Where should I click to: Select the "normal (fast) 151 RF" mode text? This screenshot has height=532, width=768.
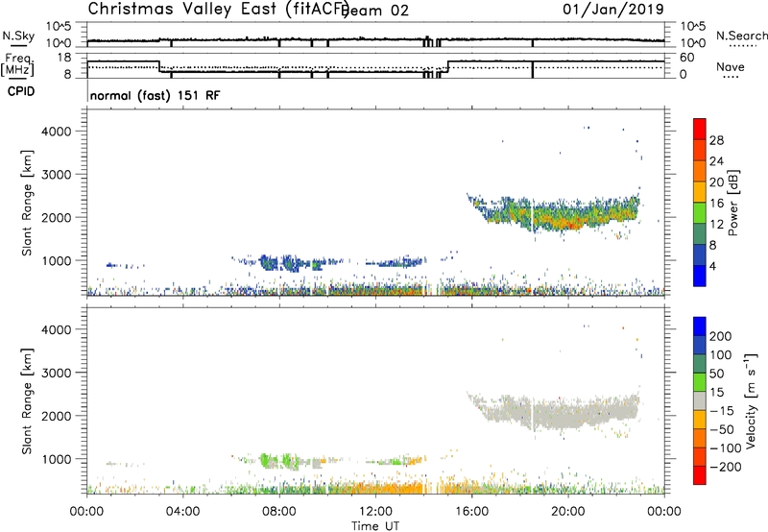pyautogui.click(x=156, y=95)
